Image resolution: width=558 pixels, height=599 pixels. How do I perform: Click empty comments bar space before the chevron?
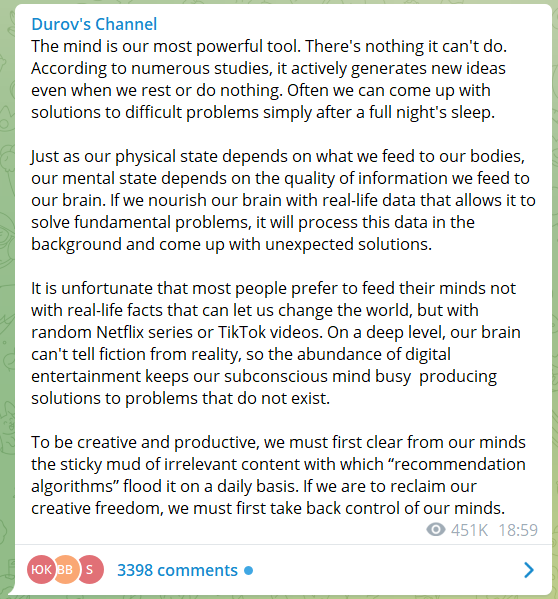pyautogui.click(x=386, y=570)
